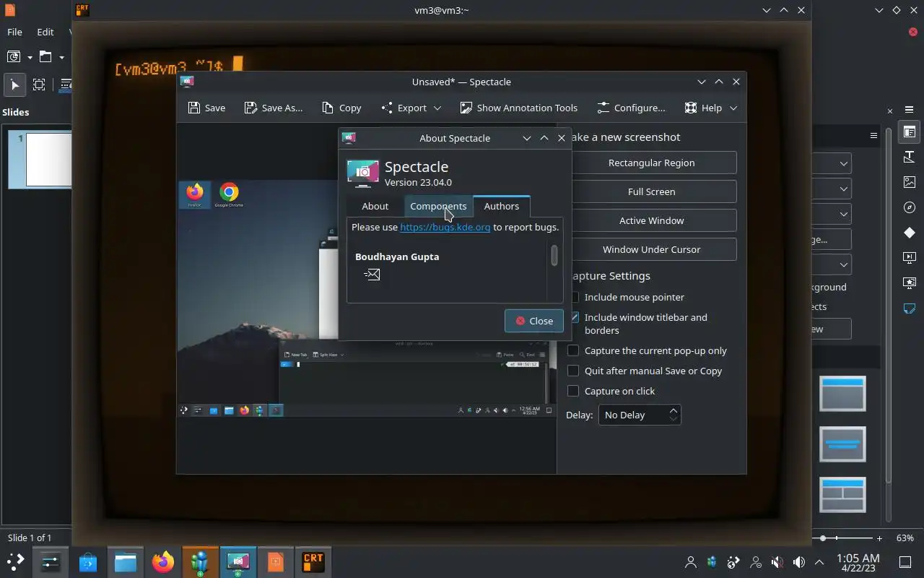Click the muted audio tray icon
924x578 pixels.
777,562
